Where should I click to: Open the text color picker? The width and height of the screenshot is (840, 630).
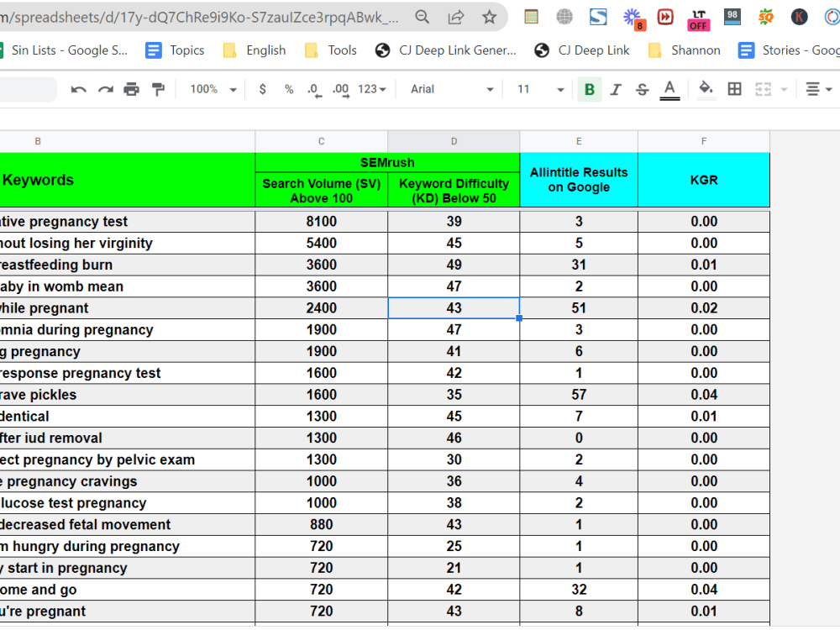[x=669, y=90]
